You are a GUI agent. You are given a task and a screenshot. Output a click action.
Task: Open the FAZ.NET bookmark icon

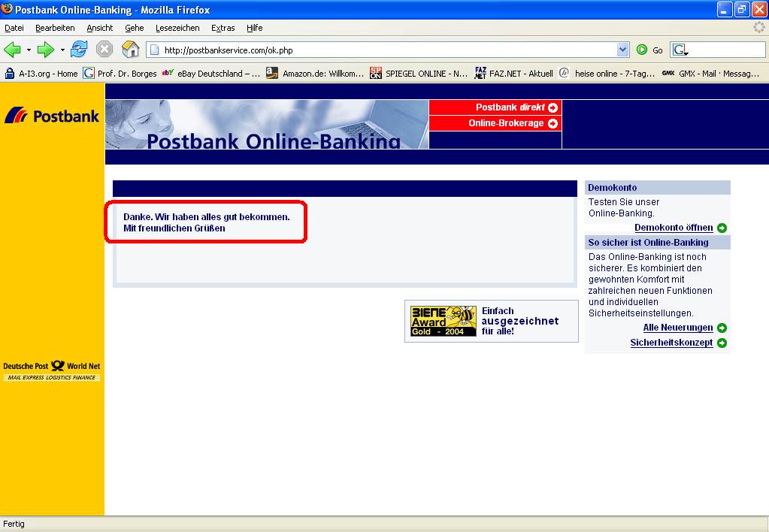click(480, 73)
